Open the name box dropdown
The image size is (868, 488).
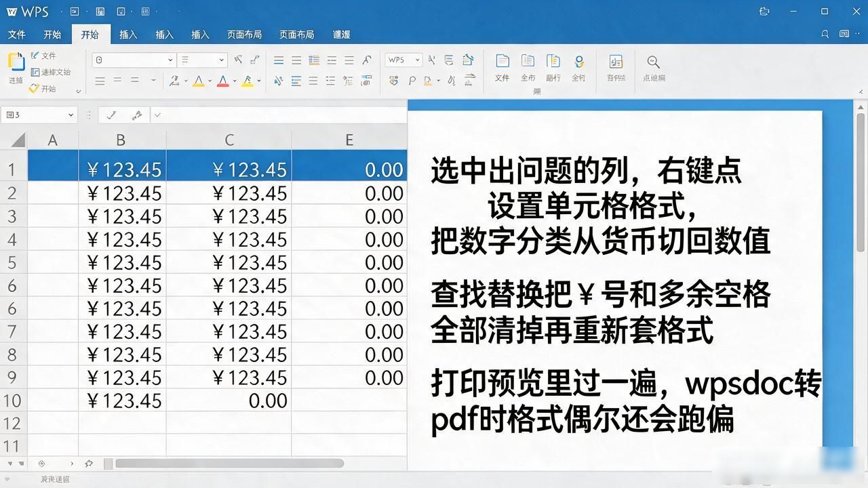[x=71, y=115]
